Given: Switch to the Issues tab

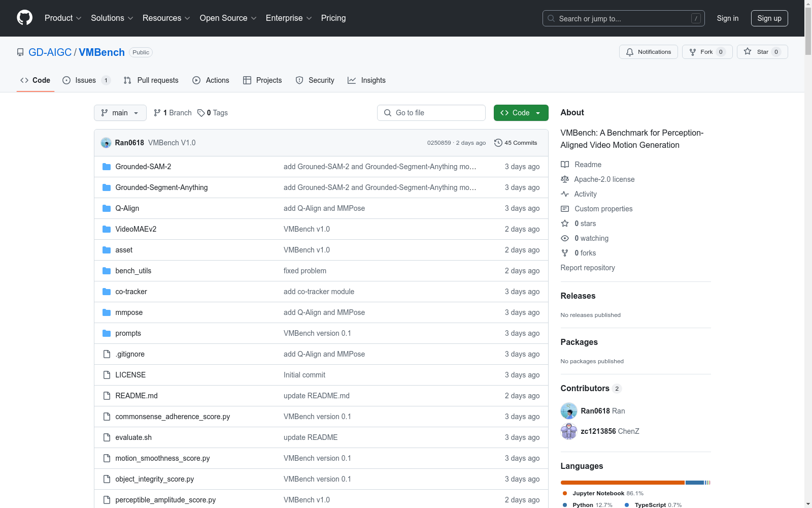Looking at the screenshot, I should (x=86, y=80).
